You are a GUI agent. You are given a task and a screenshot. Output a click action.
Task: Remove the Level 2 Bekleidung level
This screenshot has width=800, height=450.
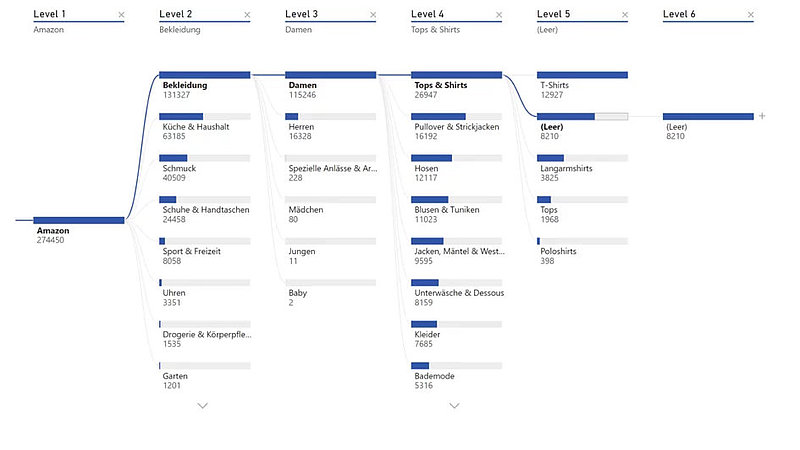click(247, 15)
